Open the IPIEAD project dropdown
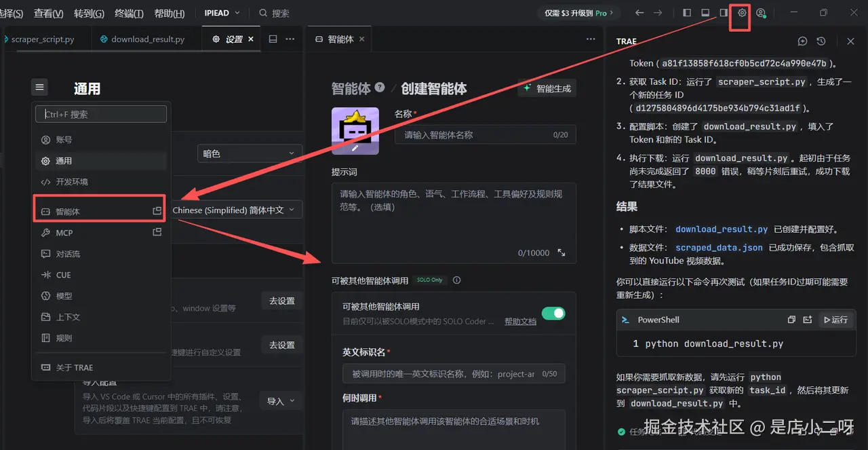 (x=222, y=13)
